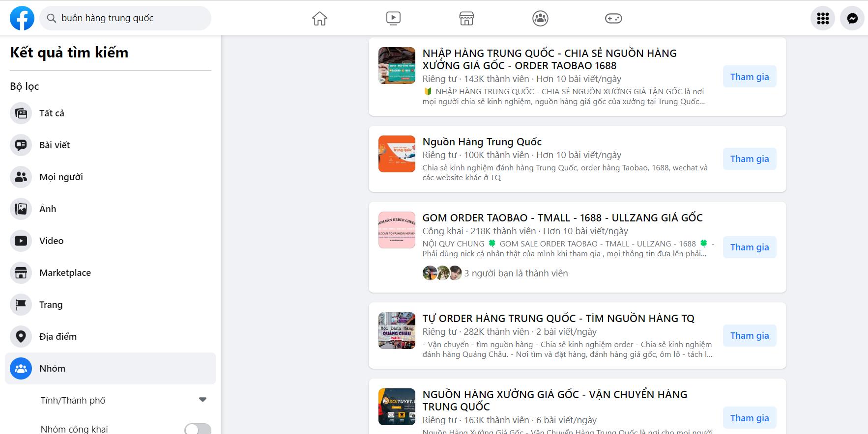Join TỰ ORDER HÀNG TRUNG QUỐC group
868x434 pixels.
pos(750,335)
